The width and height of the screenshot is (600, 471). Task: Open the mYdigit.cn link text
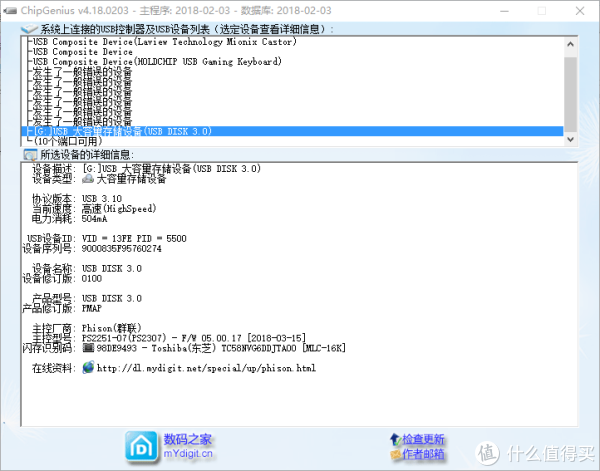click(x=188, y=454)
